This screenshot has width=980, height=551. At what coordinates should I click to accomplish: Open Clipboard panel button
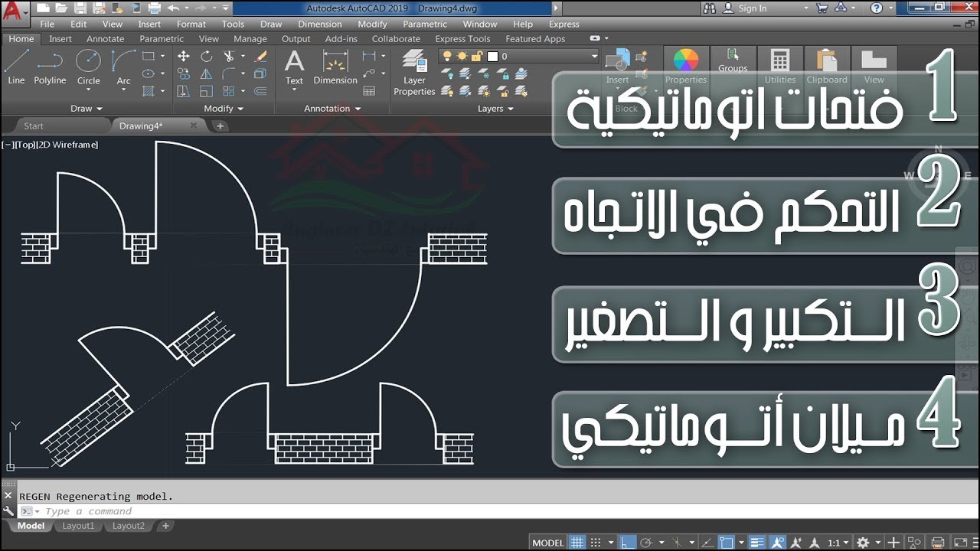point(827,67)
